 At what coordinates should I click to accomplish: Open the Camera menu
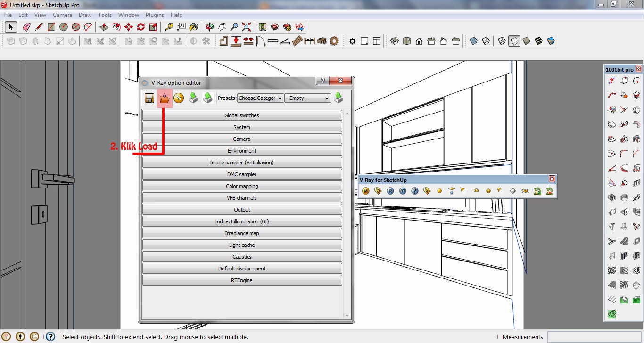(x=62, y=15)
